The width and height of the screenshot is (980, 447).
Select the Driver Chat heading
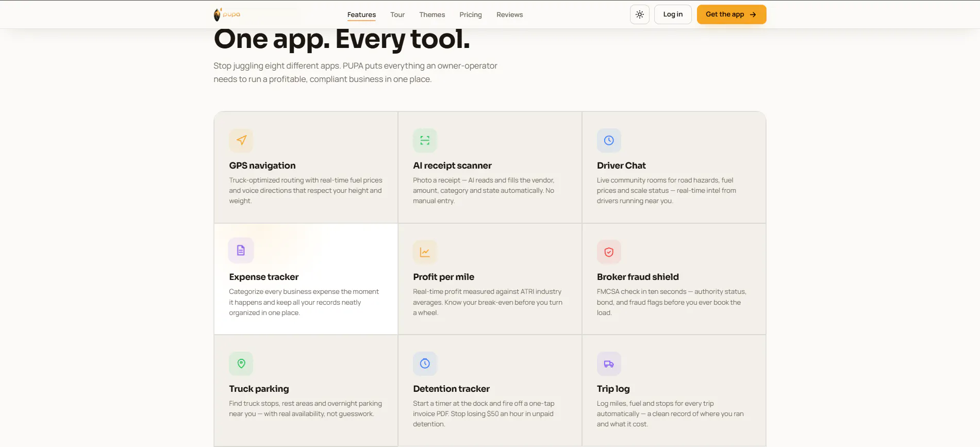point(621,165)
